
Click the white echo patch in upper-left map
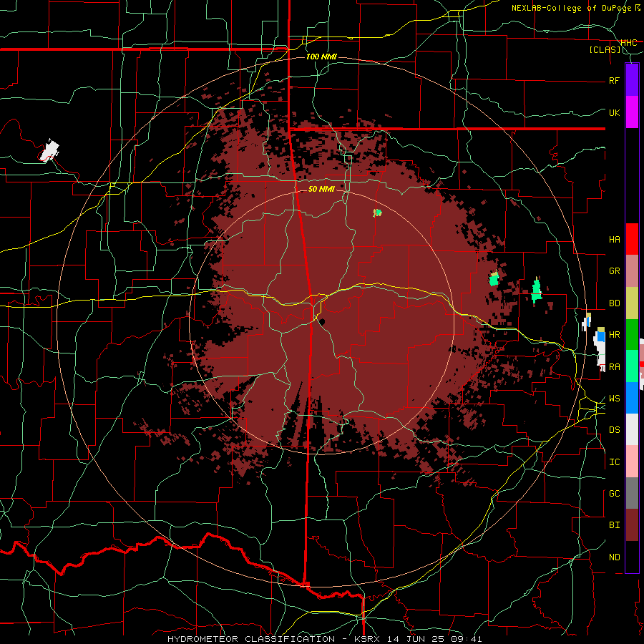coord(49,151)
